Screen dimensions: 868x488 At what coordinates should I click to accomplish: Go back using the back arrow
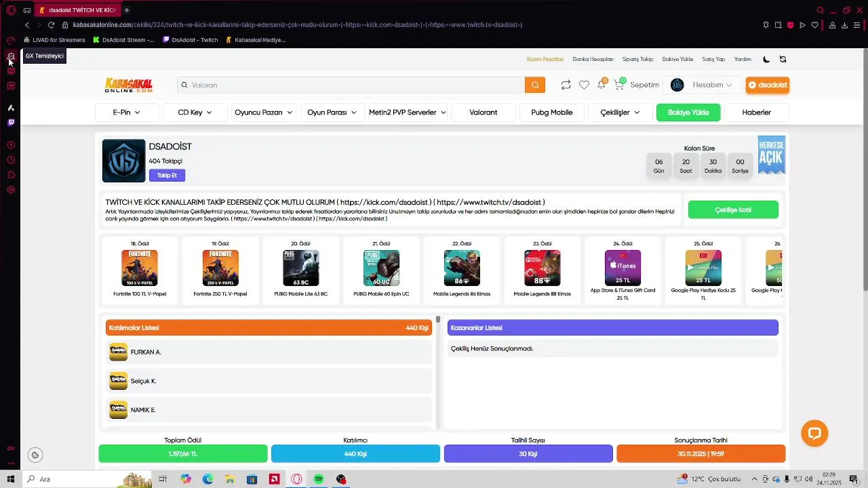click(x=27, y=25)
